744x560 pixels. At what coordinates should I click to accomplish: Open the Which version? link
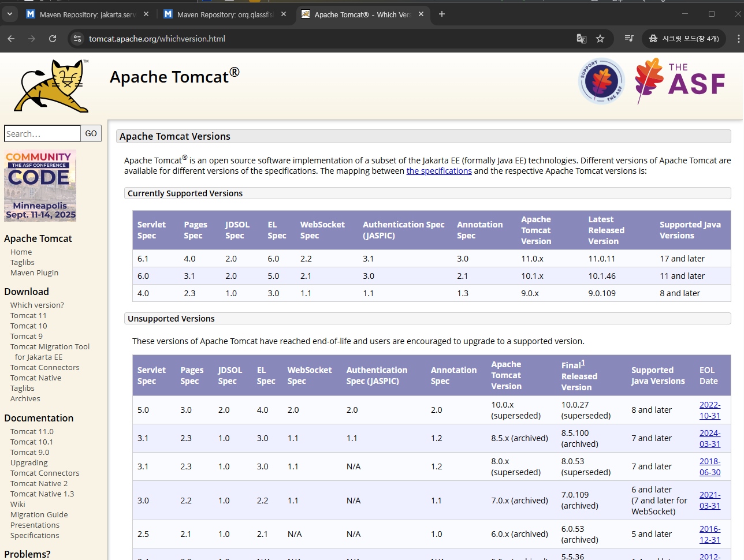coord(37,305)
